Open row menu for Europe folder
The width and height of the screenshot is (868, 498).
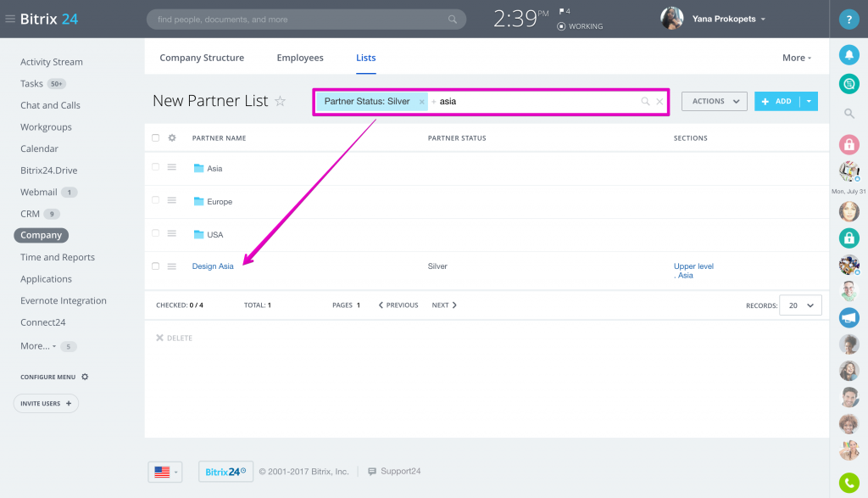click(171, 200)
